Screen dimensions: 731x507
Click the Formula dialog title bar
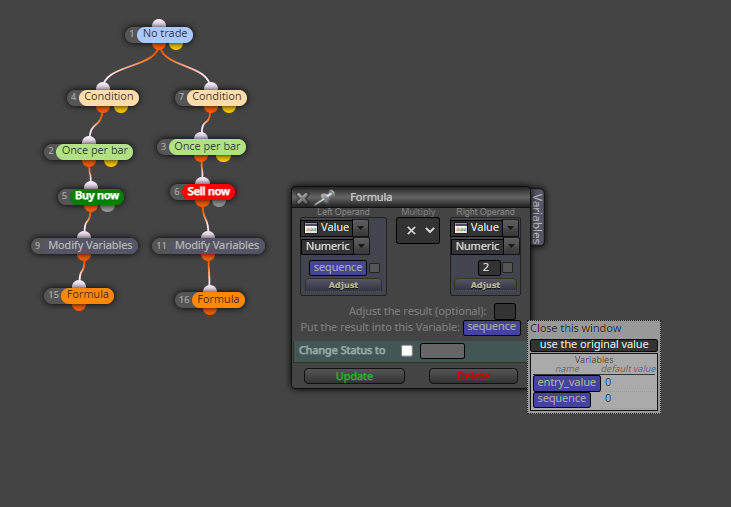tap(411, 197)
